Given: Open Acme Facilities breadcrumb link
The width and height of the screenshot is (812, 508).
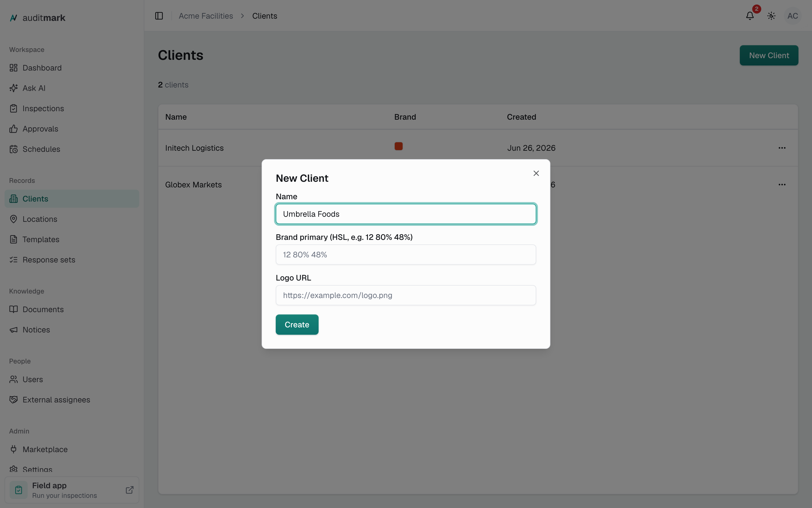Looking at the screenshot, I should coord(206,16).
